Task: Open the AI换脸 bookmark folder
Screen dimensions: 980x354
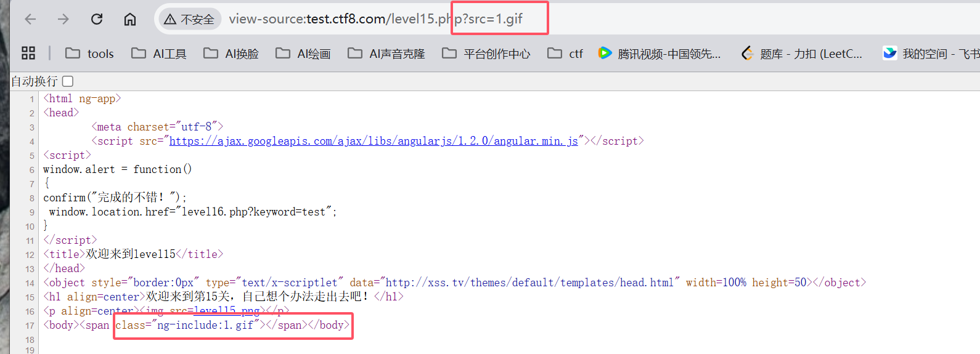Action: tap(231, 54)
